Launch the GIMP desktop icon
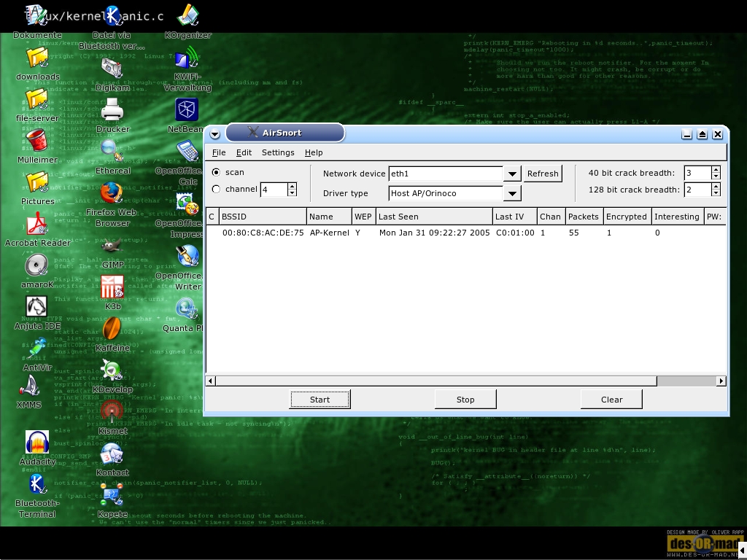747x560 pixels. (112, 247)
